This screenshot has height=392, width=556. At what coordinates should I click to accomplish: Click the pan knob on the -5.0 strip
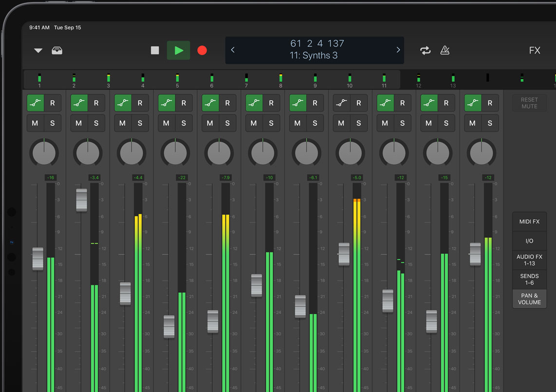351,153
